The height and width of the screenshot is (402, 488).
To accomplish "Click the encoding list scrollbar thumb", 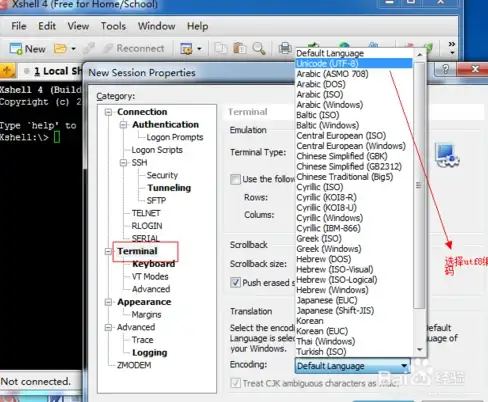I will tap(419, 185).
